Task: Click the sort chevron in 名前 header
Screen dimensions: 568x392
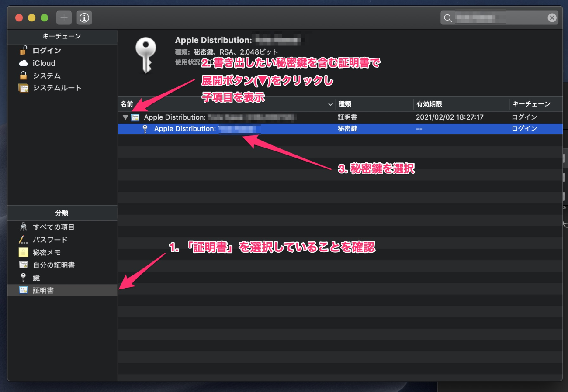Action: coord(330,104)
